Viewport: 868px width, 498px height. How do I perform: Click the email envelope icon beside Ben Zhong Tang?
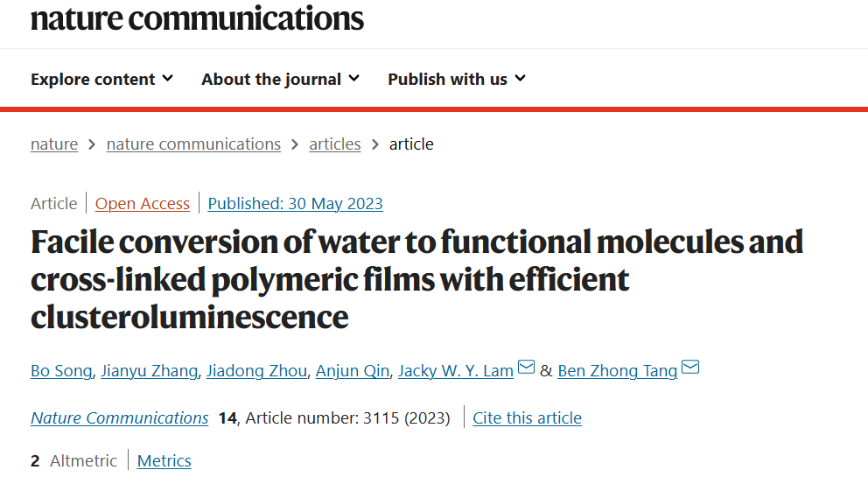[x=690, y=367]
